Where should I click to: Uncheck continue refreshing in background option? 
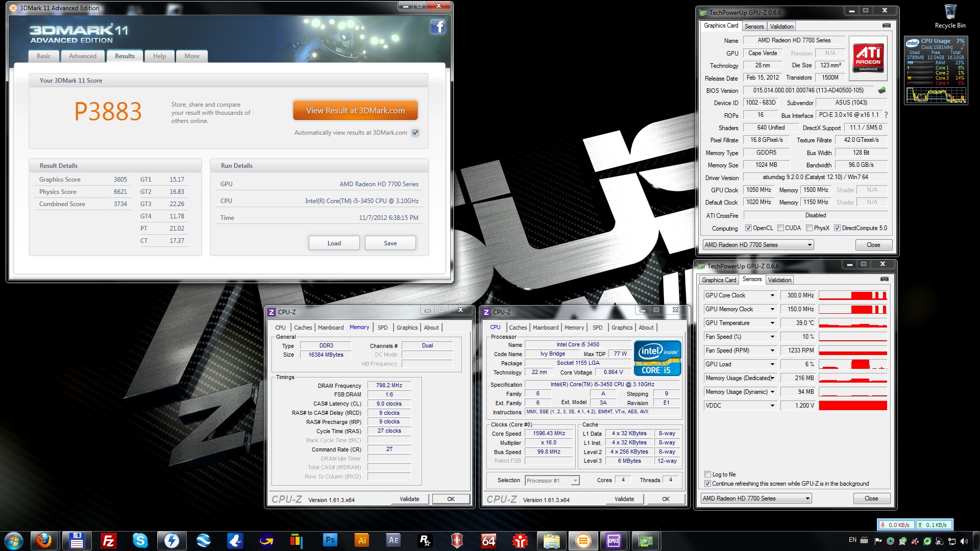tap(707, 484)
